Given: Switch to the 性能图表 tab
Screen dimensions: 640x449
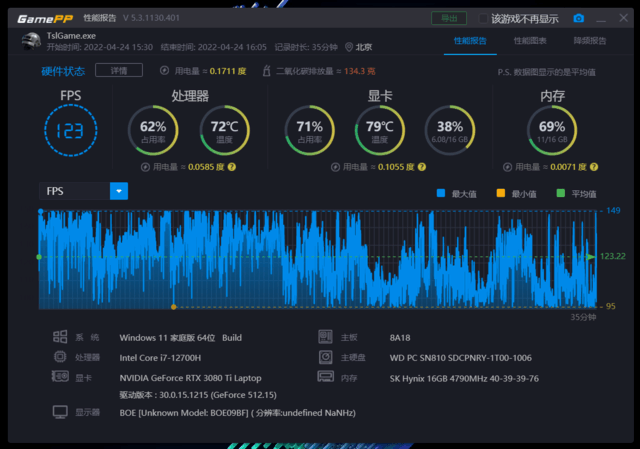Looking at the screenshot, I should (530, 41).
